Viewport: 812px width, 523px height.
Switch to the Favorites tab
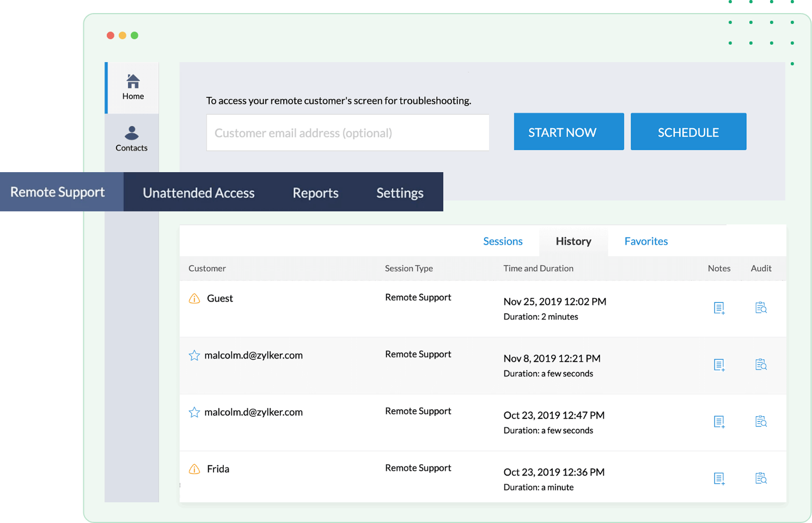coord(646,241)
